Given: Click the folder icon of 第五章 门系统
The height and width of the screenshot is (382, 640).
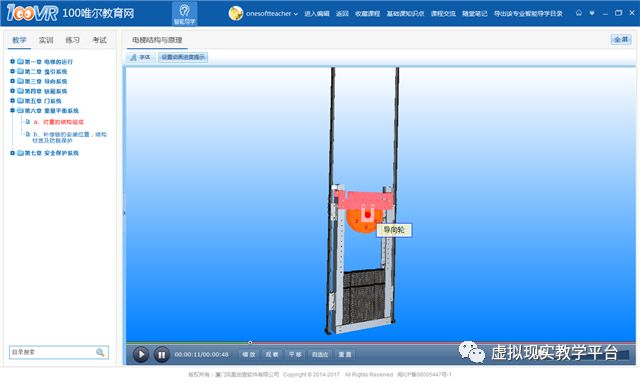Looking at the screenshot, I should tap(20, 101).
